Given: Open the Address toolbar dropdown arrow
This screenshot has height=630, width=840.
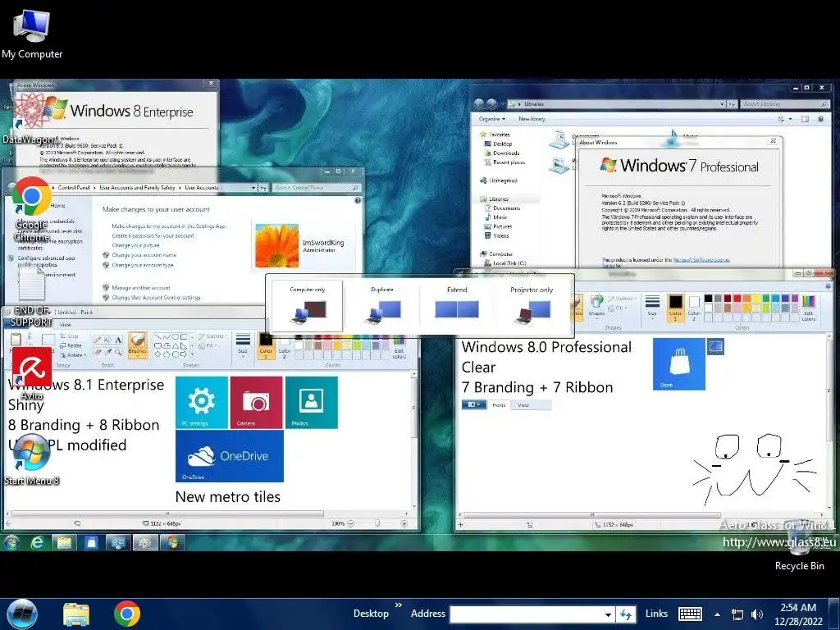Looking at the screenshot, I should (608, 614).
